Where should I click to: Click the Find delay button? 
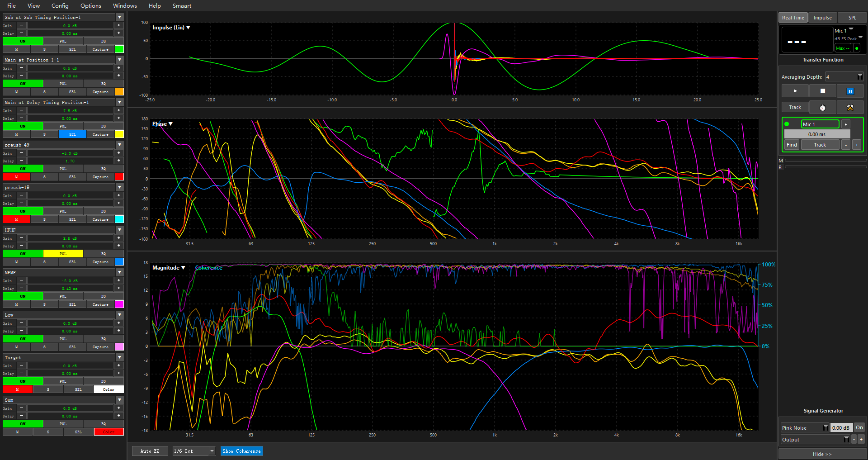point(792,145)
